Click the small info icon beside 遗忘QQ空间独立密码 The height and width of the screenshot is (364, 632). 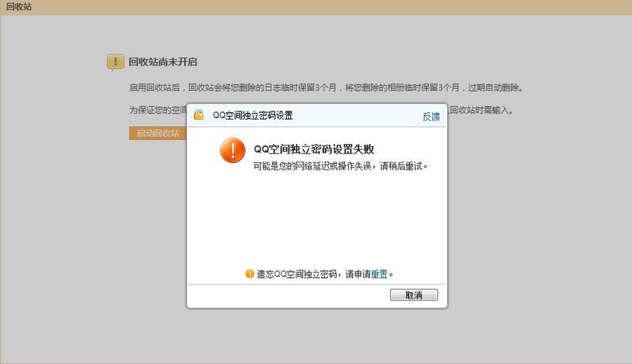[250, 274]
